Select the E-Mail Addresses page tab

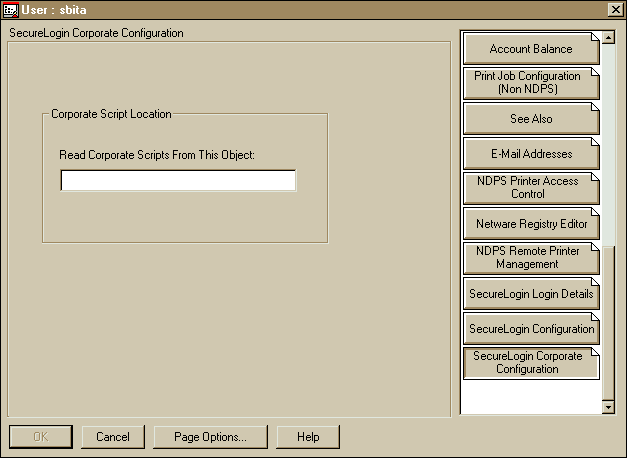pyautogui.click(x=531, y=153)
